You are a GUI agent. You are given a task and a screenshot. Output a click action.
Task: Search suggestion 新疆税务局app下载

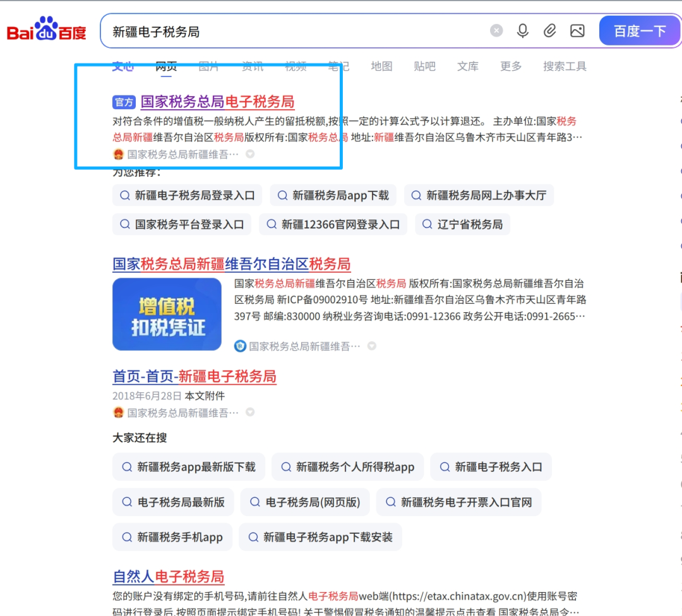coord(333,195)
